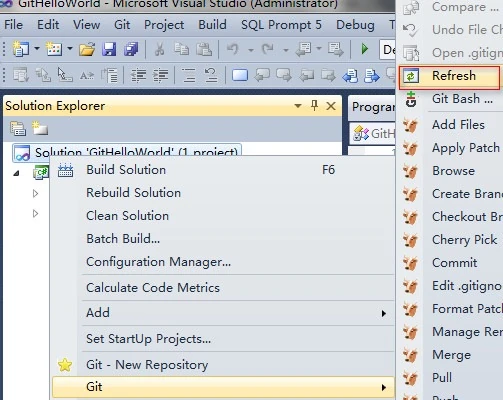Click the Increase Indent toolbar icon
The height and width of the screenshot is (400, 503).
click(161, 75)
